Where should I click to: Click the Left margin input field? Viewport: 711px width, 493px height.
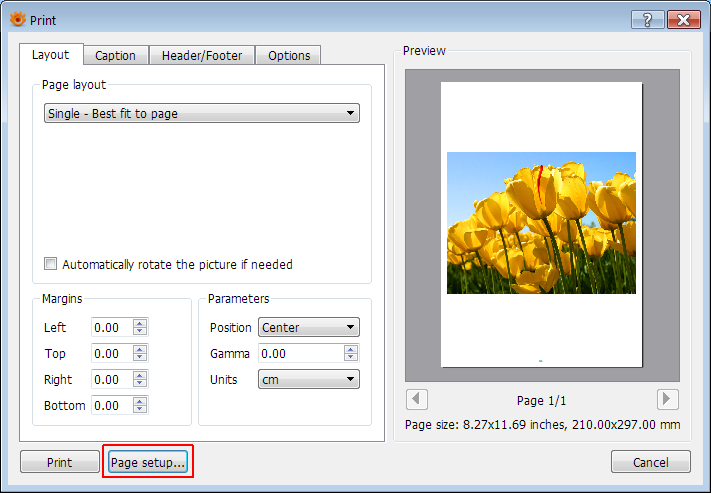[112, 327]
